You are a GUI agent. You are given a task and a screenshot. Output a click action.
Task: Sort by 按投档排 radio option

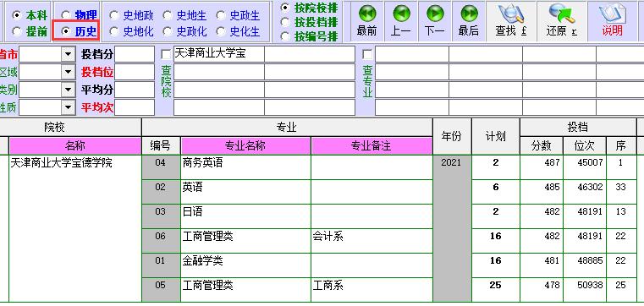coord(286,22)
